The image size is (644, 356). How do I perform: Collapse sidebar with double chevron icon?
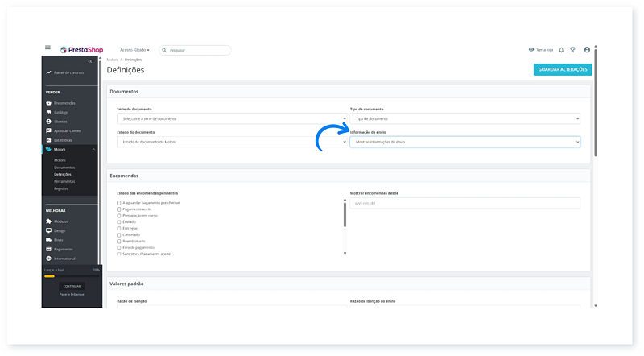pyautogui.click(x=89, y=61)
